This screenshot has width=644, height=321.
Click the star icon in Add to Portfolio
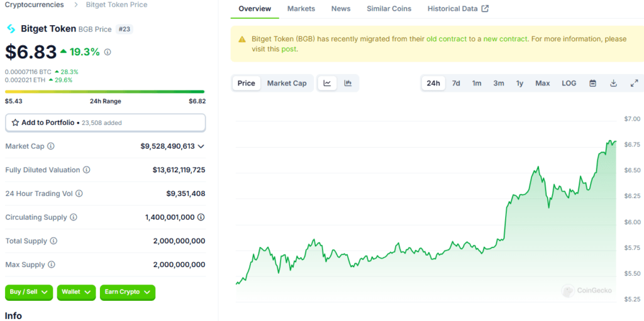click(15, 122)
